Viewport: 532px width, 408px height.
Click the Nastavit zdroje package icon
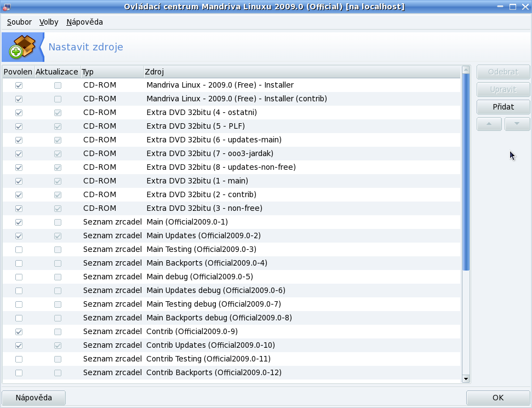pyautogui.click(x=22, y=47)
